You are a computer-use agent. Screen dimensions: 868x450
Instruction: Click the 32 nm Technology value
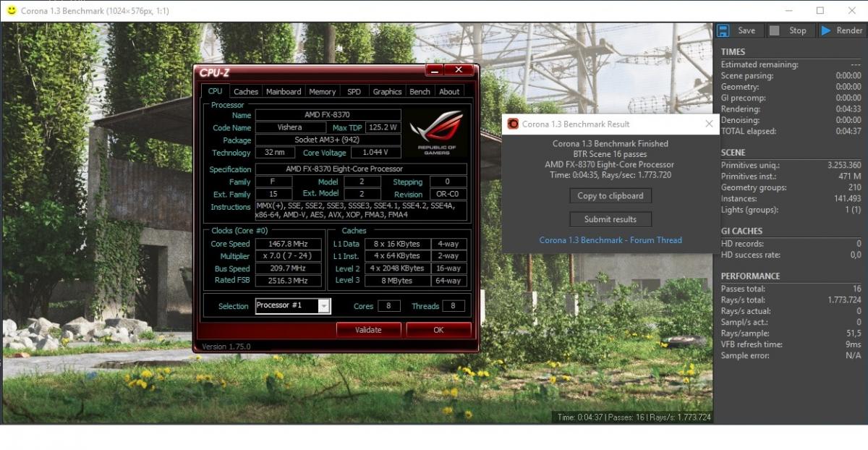click(x=275, y=153)
